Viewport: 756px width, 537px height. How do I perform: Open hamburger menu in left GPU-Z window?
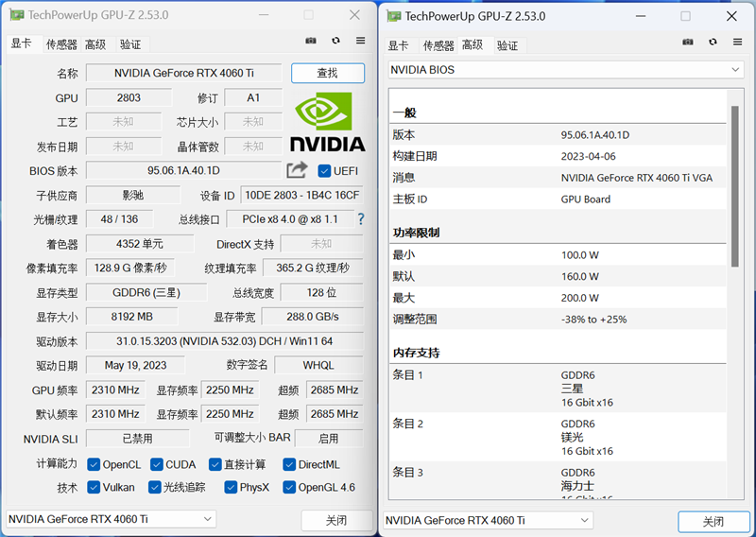click(361, 41)
